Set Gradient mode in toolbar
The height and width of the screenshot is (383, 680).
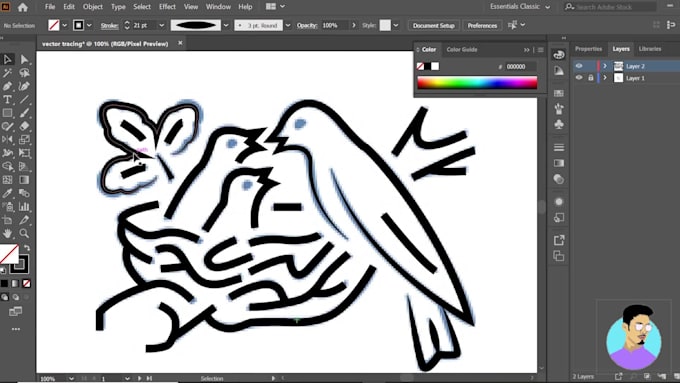16,284
